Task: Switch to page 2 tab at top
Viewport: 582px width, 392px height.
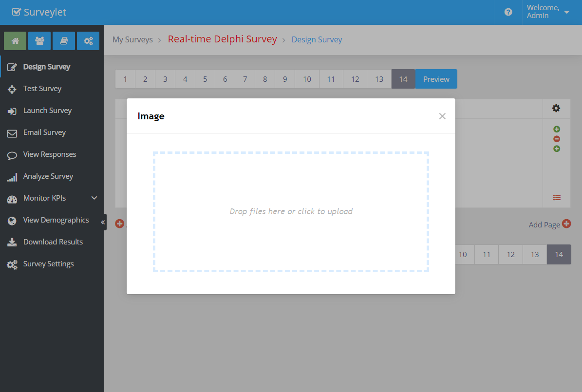Action: [145, 79]
